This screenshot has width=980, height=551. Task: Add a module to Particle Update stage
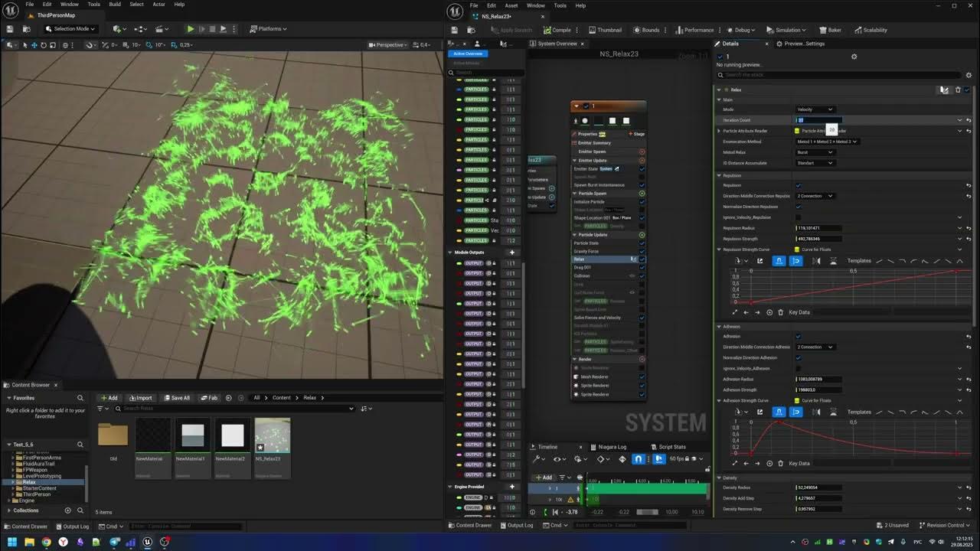(x=642, y=234)
